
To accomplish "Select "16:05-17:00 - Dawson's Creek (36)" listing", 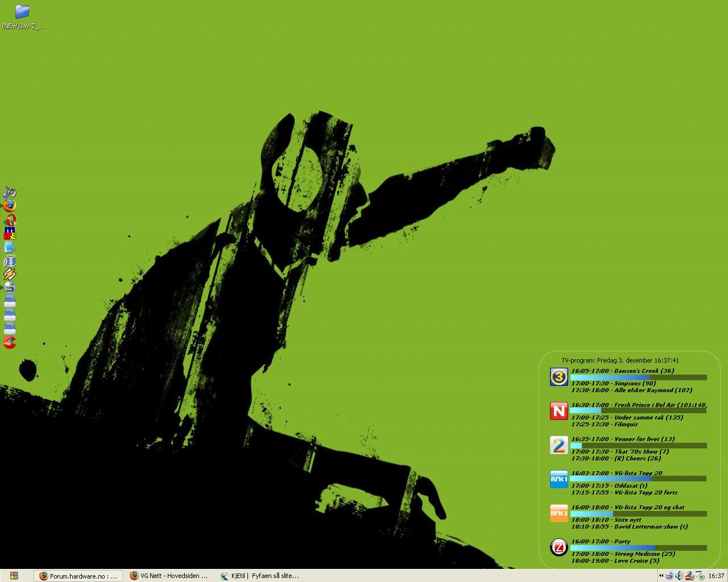I will [x=623, y=371].
